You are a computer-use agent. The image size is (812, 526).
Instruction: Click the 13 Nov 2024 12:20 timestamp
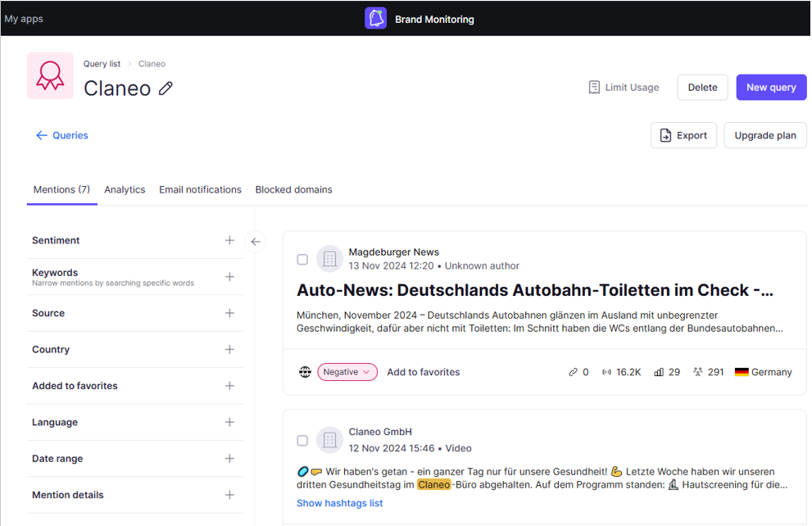pos(391,266)
